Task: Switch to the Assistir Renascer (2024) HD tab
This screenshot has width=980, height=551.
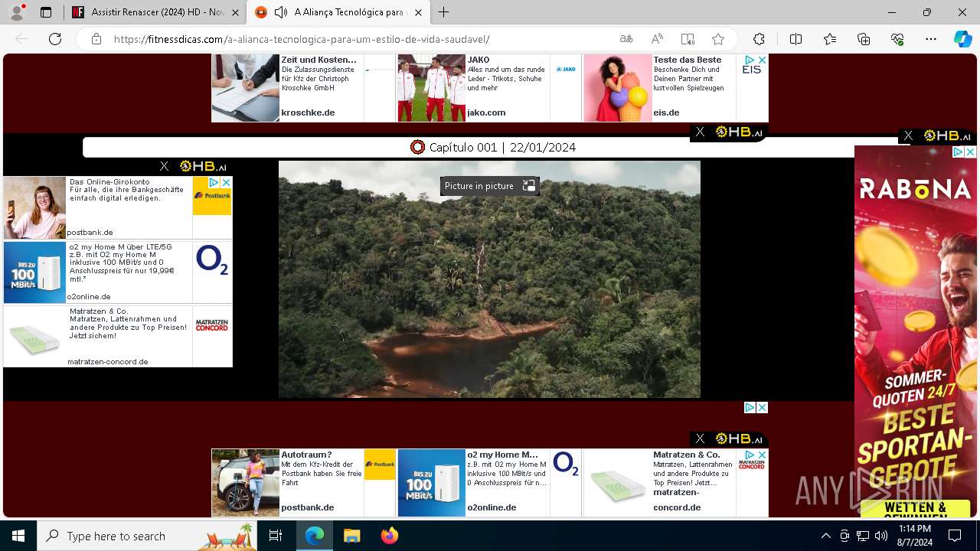Action: 156,12
